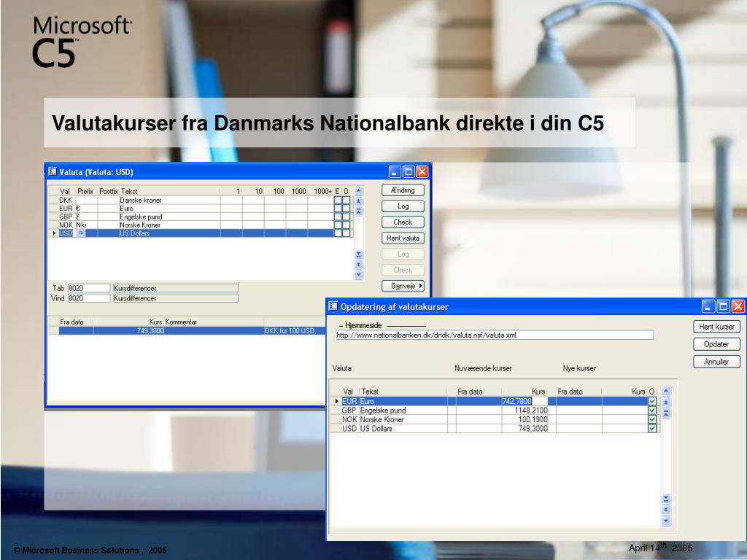Click line-down arrow in Valuta currency list
This screenshot has height=560, width=747.
pyautogui.click(x=359, y=275)
